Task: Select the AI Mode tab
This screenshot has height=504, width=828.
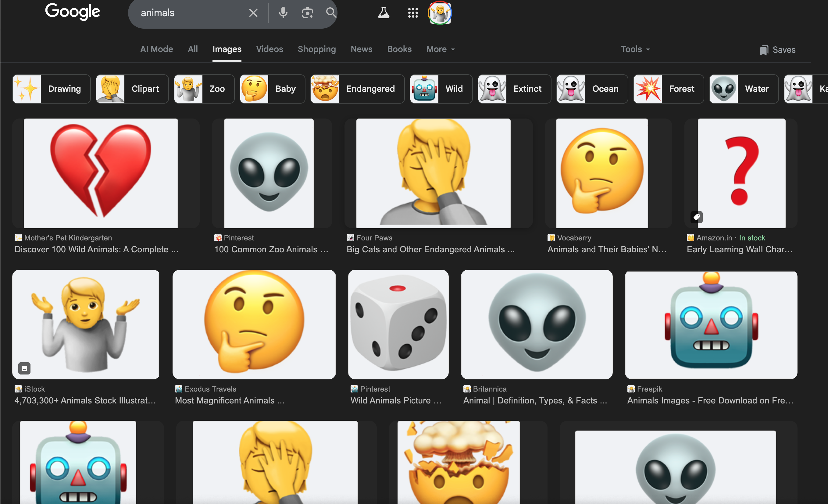Action: point(157,49)
